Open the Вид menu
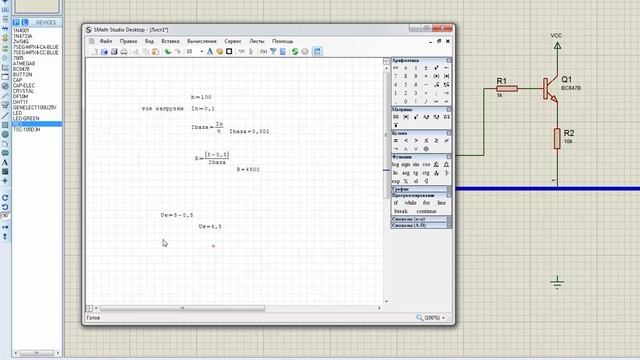The width and height of the screenshot is (640, 360). pos(149,41)
